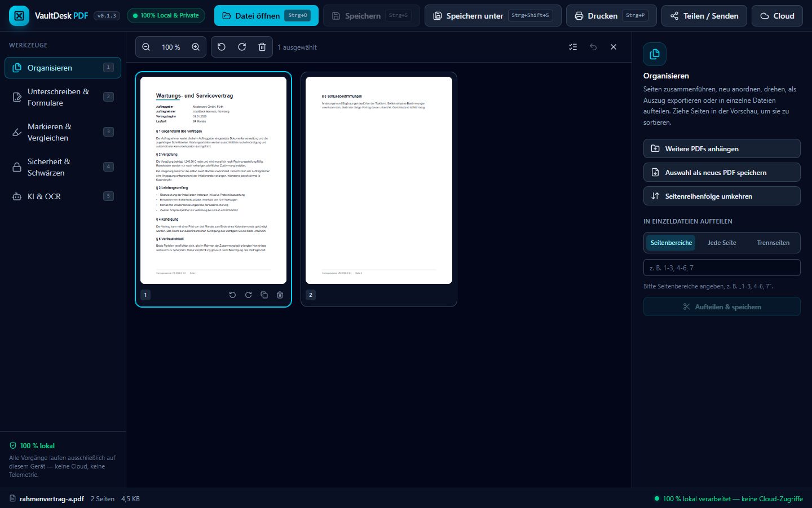Click the '2 Seiten' status text

(x=103, y=499)
